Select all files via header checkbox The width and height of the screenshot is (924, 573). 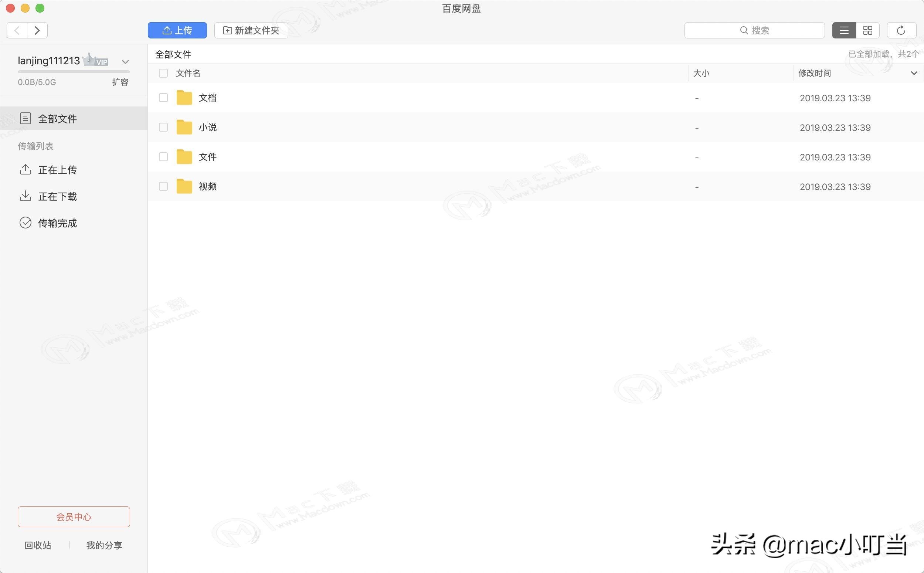click(x=163, y=73)
